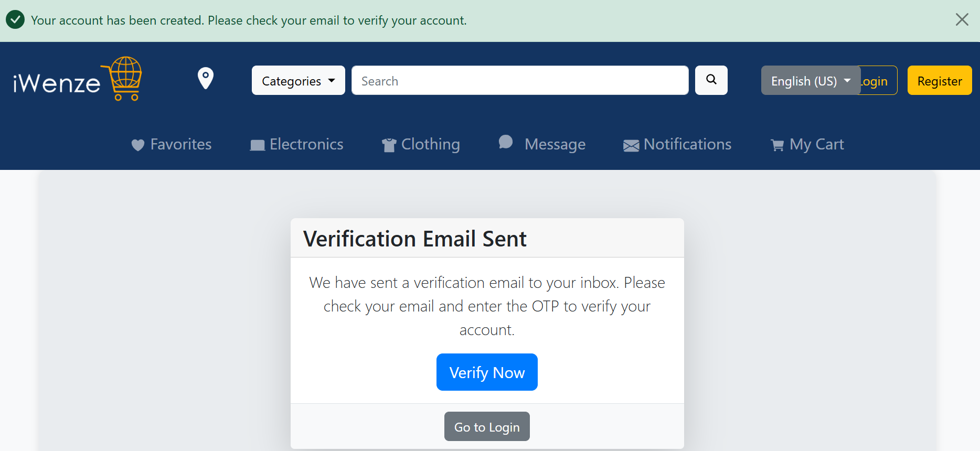The width and height of the screenshot is (980, 451).
Task: Click the Clothing t-shirt icon
Action: click(389, 145)
